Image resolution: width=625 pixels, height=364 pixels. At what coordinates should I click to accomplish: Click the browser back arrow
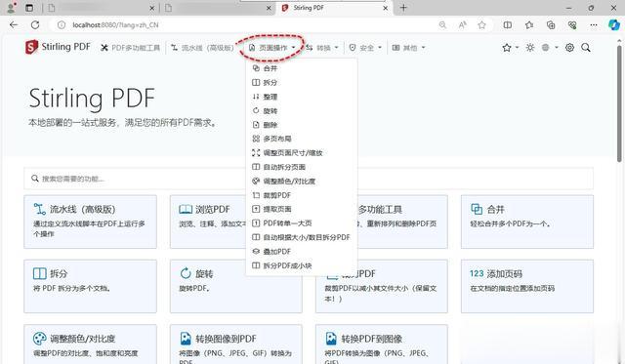click(x=14, y=25)
